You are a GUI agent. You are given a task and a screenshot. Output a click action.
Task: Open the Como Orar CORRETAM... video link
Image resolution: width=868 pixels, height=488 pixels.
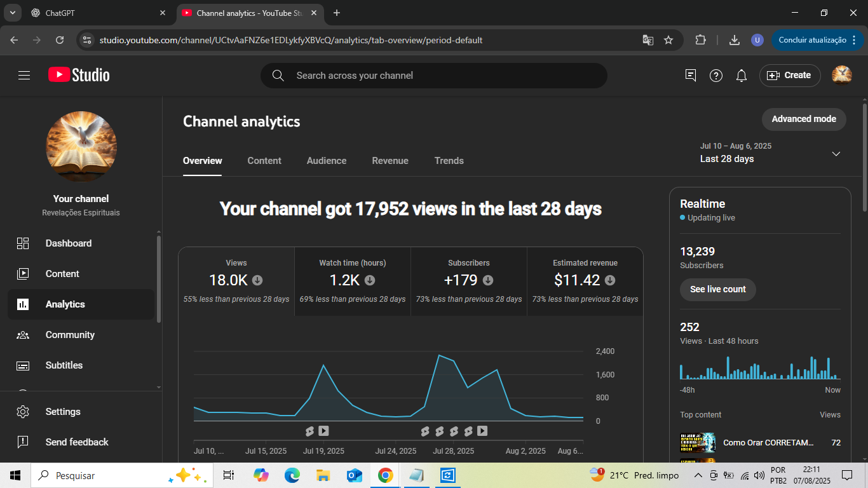(x=768, y=443)
